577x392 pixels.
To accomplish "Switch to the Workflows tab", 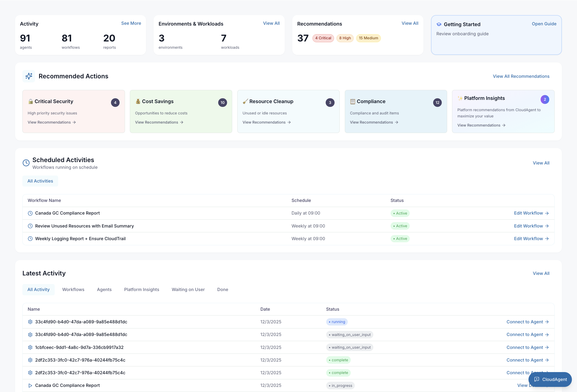I will [x=73, y=289].
